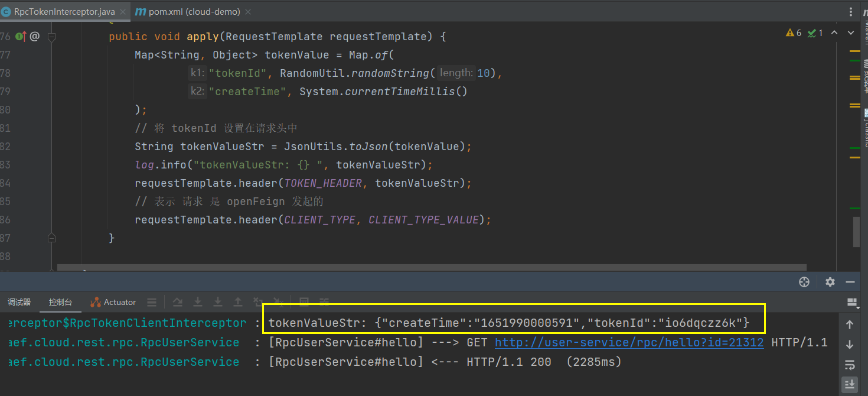Open the console settings gear icon

(x=830, y=282)
